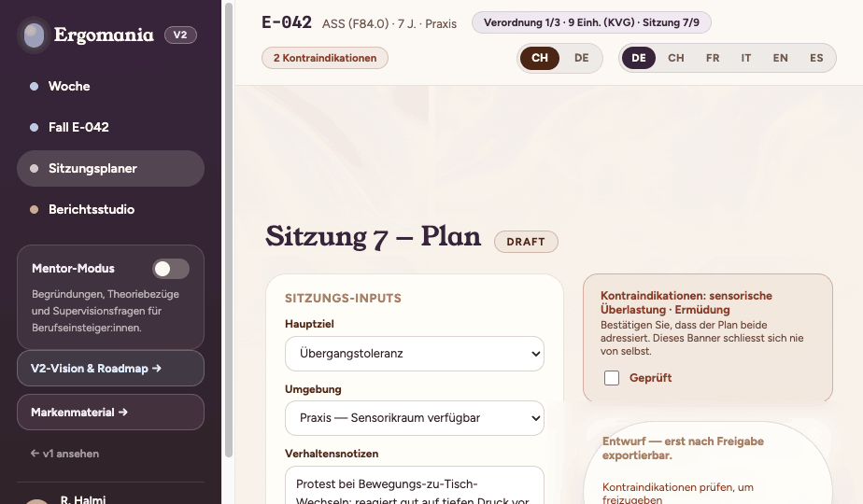Click the case ID E-042 text
863x504 pixels.
click(286, 22)
